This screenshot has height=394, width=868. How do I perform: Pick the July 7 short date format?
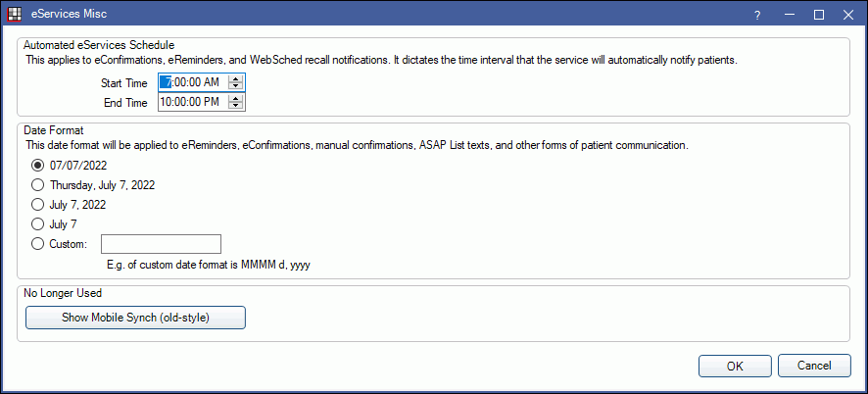(x=37, y=224)
